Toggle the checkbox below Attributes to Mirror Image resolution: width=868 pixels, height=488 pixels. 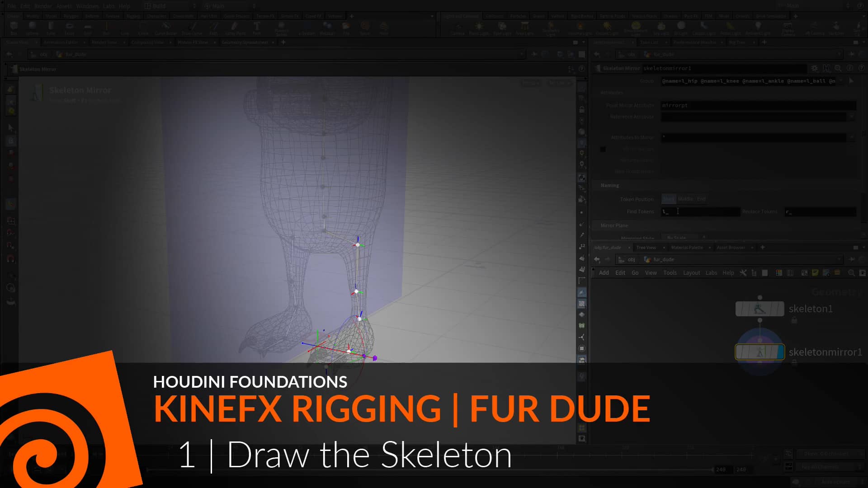pyautogui.click(x=603, y=150)
